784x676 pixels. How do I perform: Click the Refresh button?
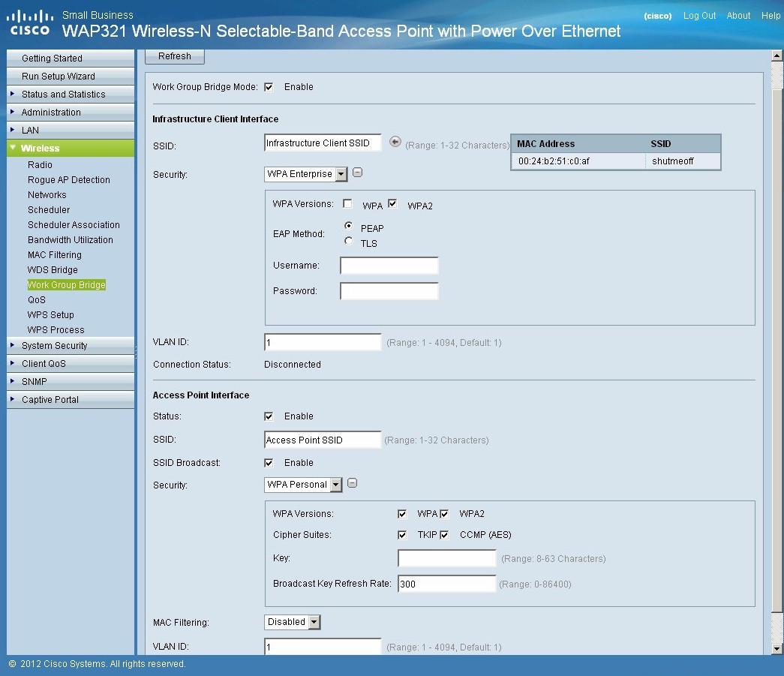[x=175, y=56]
